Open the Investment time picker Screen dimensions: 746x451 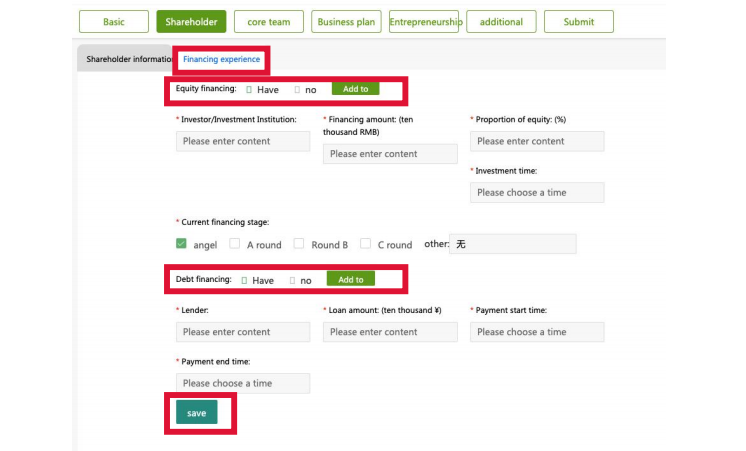[x=537, y=193]
